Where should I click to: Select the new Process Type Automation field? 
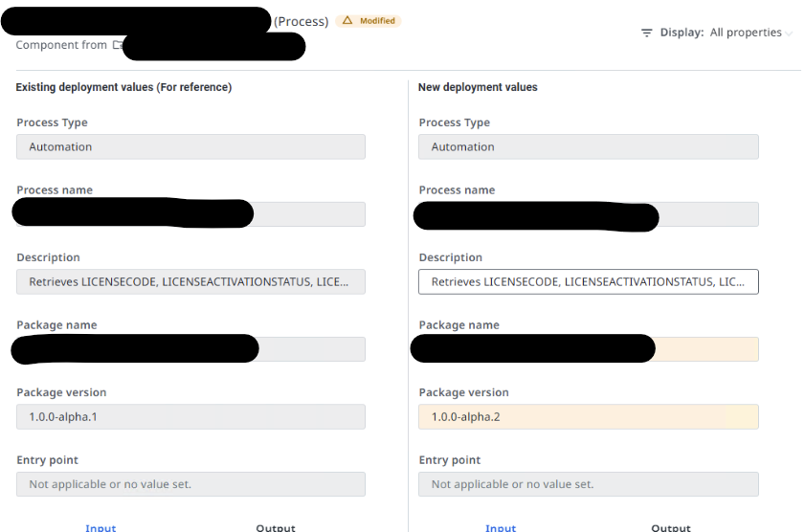pos(589,146)
